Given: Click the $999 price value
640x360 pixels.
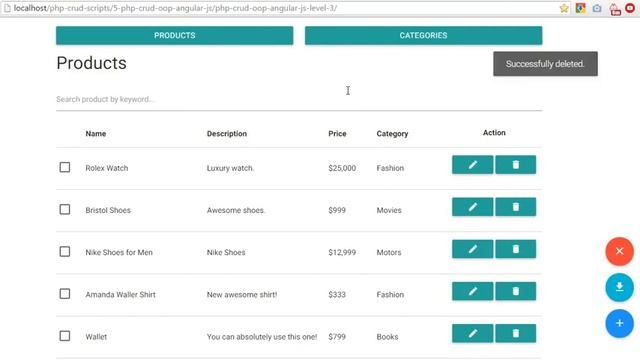Looking at the screenshot, I should [x=337, y=210].
